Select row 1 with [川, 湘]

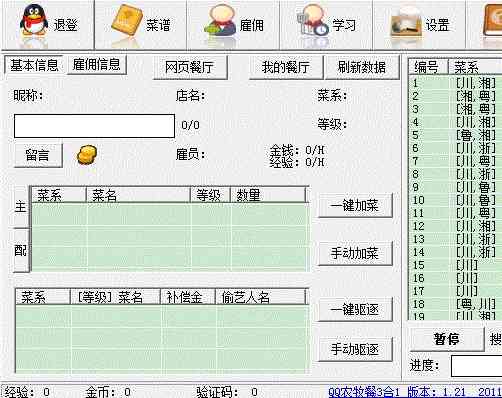(x=455, y=83)
